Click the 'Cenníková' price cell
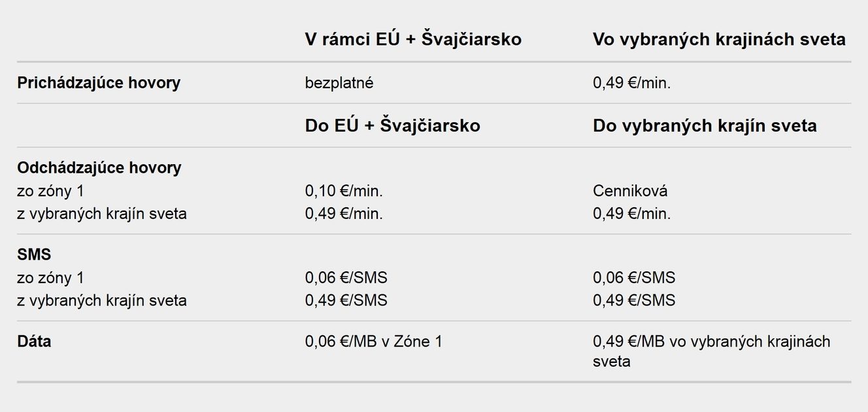Viewport: 868px width, 412px height. coord(630,192)
